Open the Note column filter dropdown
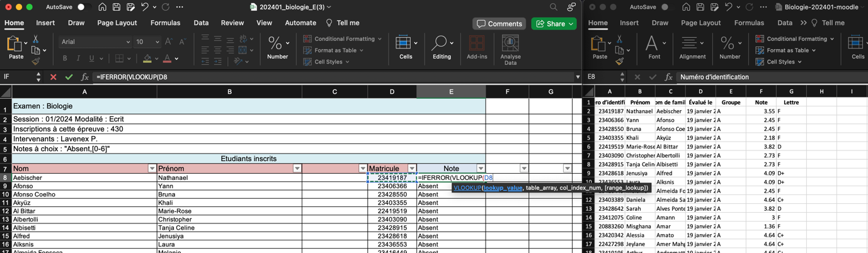 [481, 169]
